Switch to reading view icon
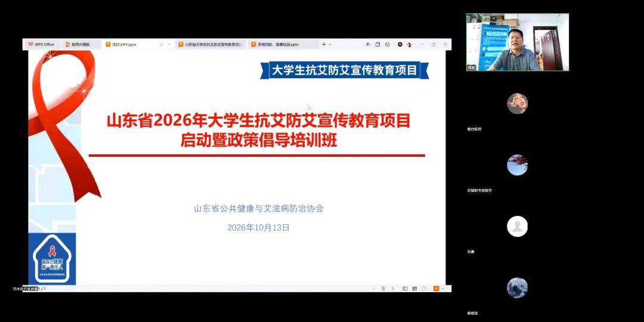Image resolution: width=644 pixels, height=322 pixels. (x=424, y=289)
